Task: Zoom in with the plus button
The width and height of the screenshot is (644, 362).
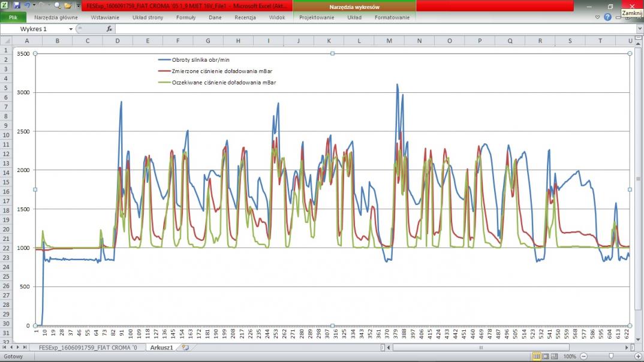Action: [638, 356]
